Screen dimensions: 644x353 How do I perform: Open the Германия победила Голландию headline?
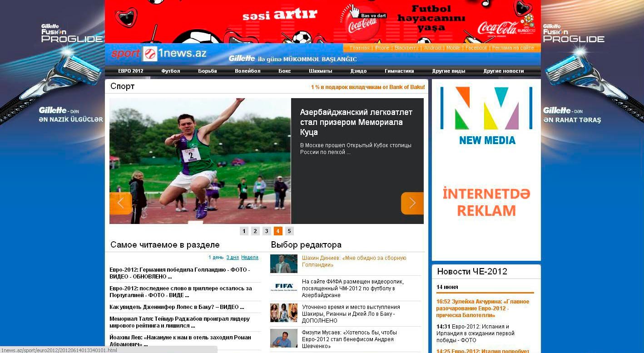pyautogui.click(x=180, y=273)
